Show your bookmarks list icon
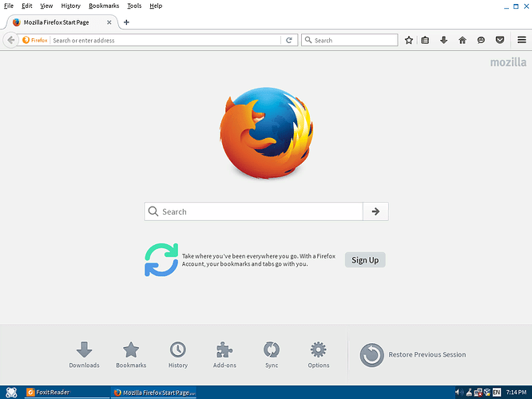This screenshot has height=399, width=532. 425,41
